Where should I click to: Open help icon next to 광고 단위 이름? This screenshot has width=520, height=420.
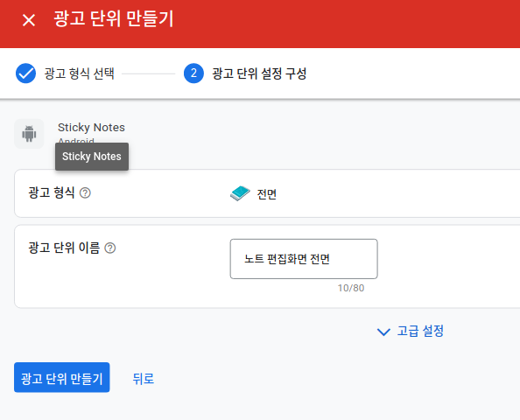(110, 248)
